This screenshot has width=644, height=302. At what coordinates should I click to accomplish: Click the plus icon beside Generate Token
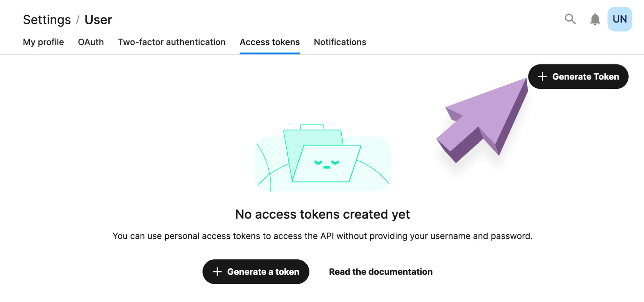542,77
